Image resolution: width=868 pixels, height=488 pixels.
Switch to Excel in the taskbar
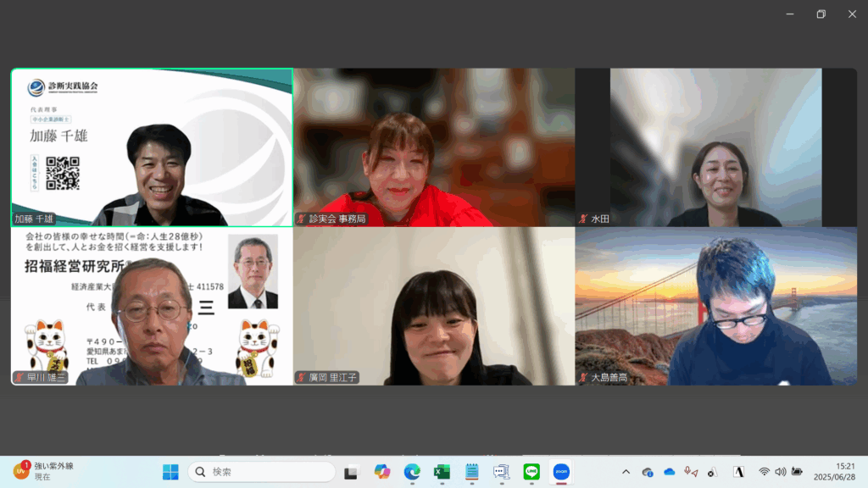tap(442, 472)
